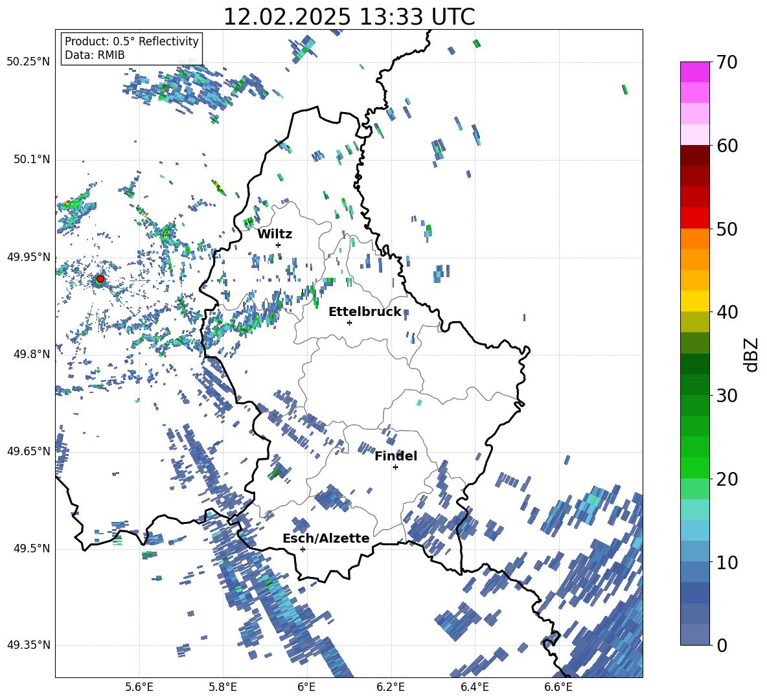Click the colorbar tick value 40

click(727, 312)
